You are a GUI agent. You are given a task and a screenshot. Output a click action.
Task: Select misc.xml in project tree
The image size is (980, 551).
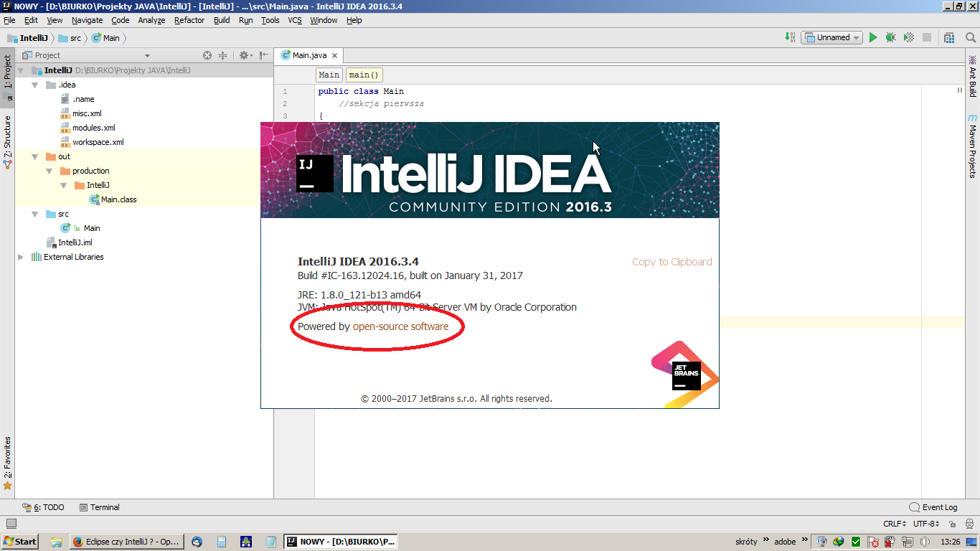coord(80,113)
